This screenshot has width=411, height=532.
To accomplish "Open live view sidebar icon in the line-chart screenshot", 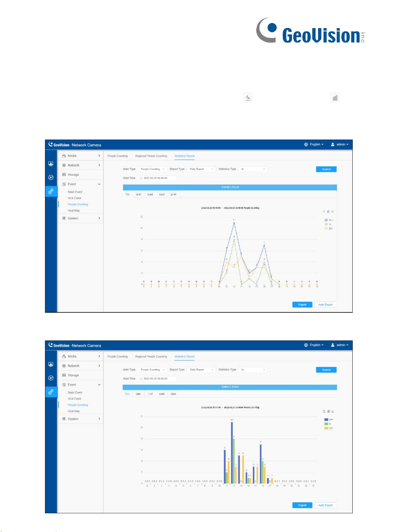I will (51, 164).
